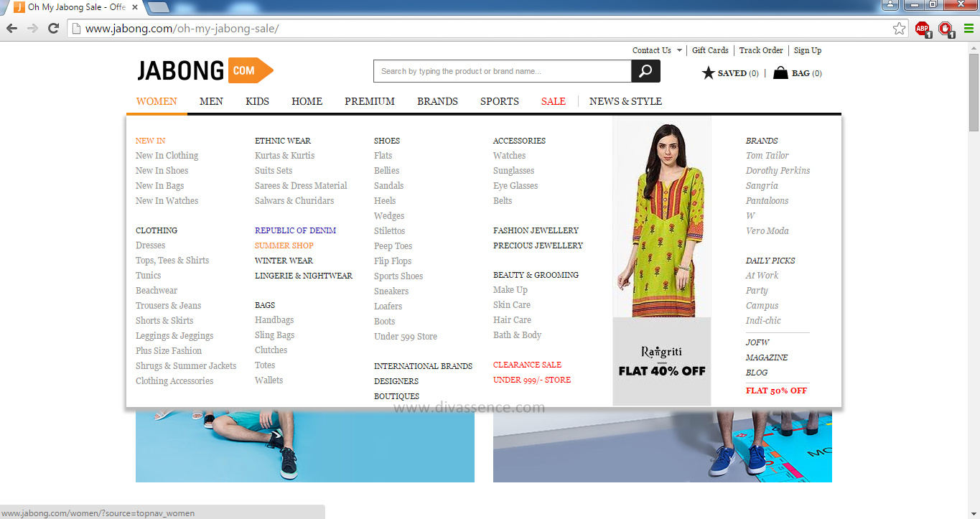The height and width of the screenshot is (519, 980).
Task: Open Sarees & Dress Material
Action: tap(301, 186)
